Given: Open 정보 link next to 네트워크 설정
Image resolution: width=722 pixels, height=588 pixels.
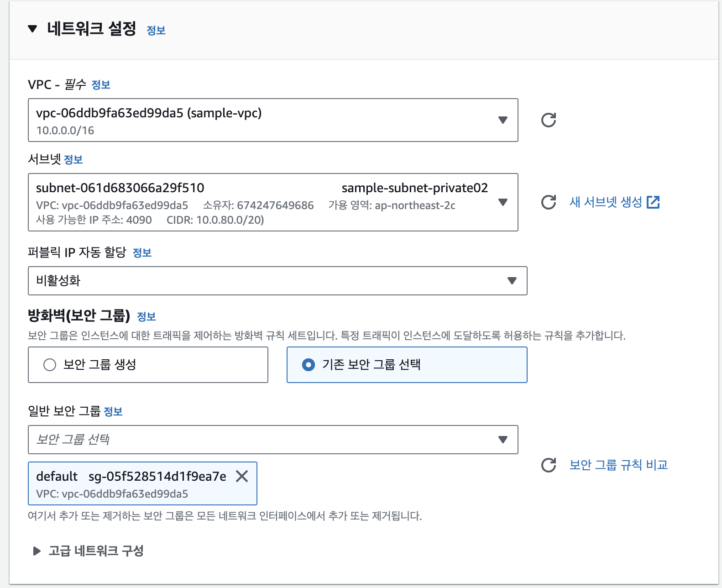Looking at the screenshot, I should pos(156,31).
